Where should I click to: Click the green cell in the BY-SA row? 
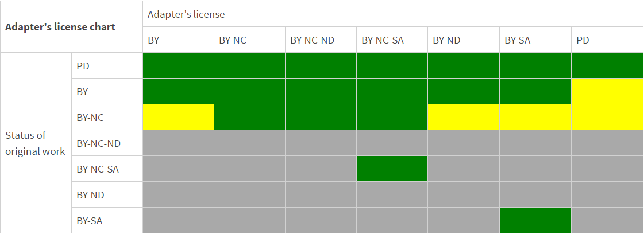[535, 220]
